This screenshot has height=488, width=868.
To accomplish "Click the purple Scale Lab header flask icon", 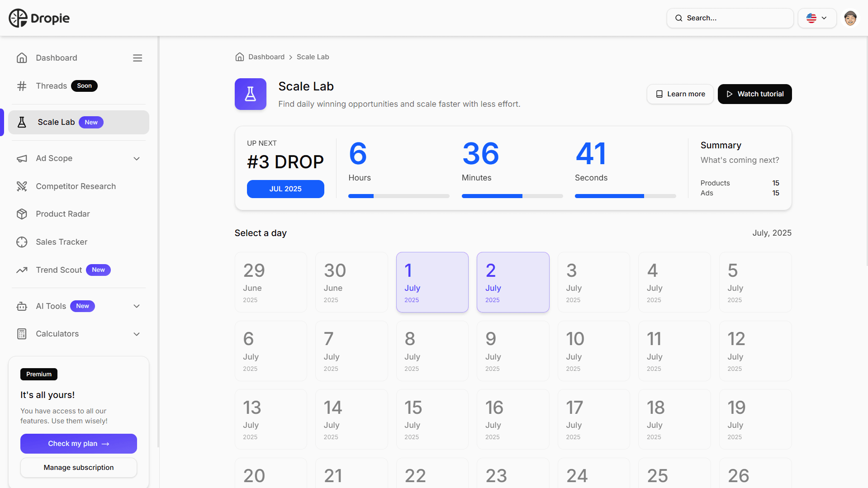I will (x=251, y=94).
